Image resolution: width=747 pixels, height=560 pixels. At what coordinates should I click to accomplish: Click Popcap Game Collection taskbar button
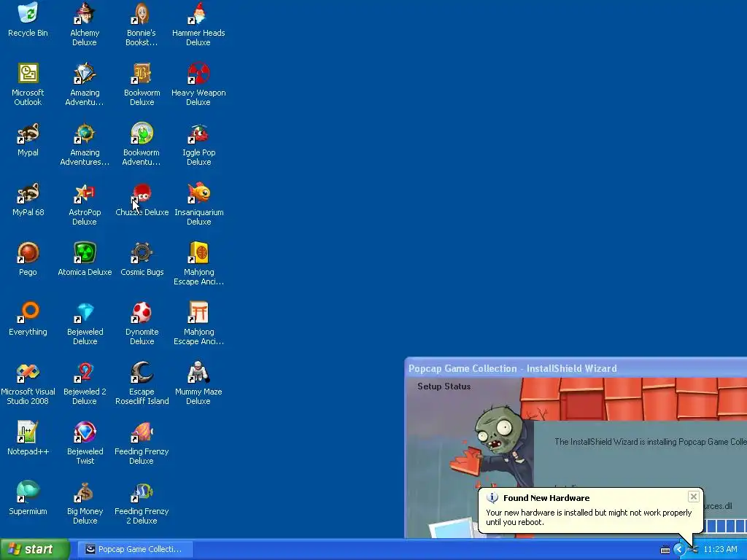coord(135,549)
